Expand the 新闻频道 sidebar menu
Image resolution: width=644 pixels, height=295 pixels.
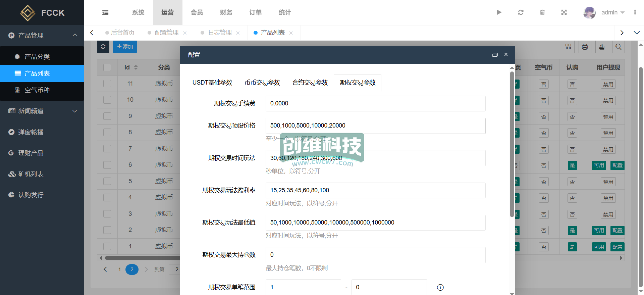(x=42, y=111)
